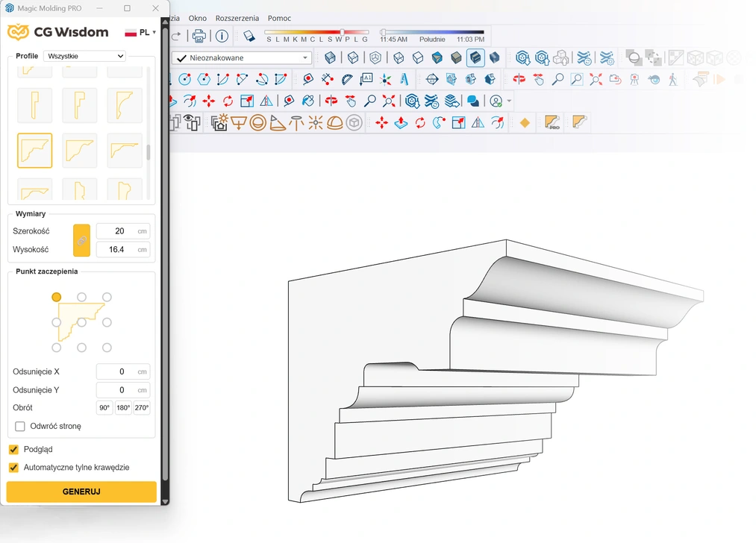Open the Profile Wszystkie dropdown
This screenshot has width=756, height=543.
(85, 56)
